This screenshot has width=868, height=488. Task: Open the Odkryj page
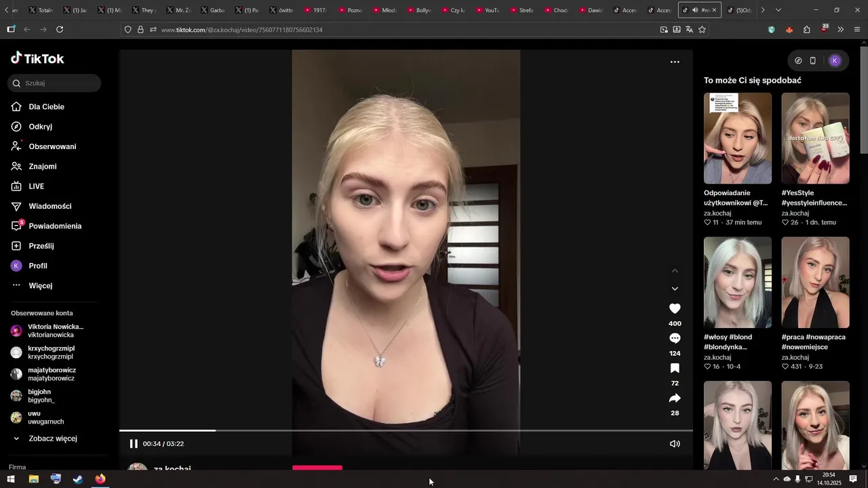point(40,127)
